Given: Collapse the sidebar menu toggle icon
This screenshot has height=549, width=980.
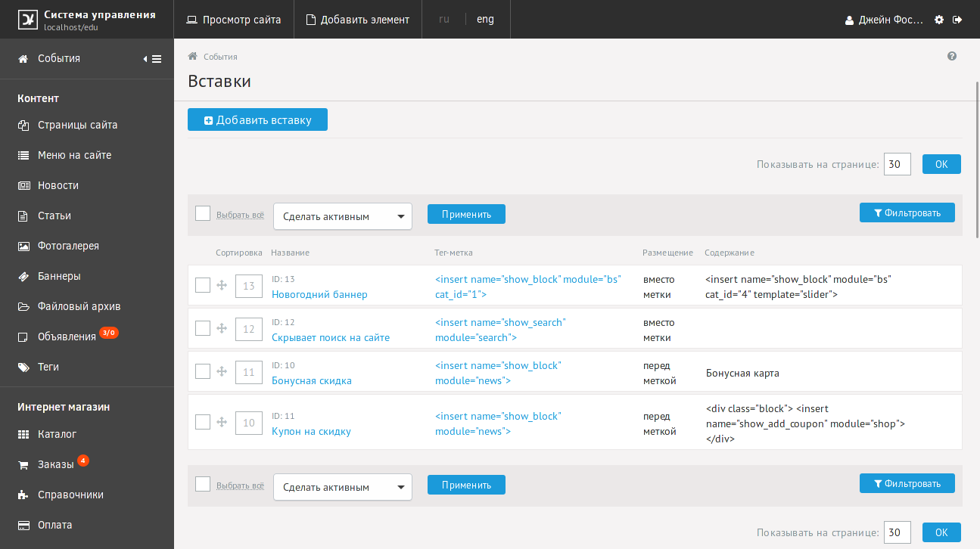Looking at the screenshot, I should (152, 59).
